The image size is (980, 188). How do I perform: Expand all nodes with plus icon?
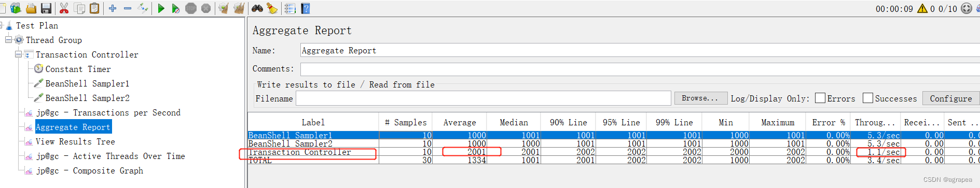tap(113, 8)
